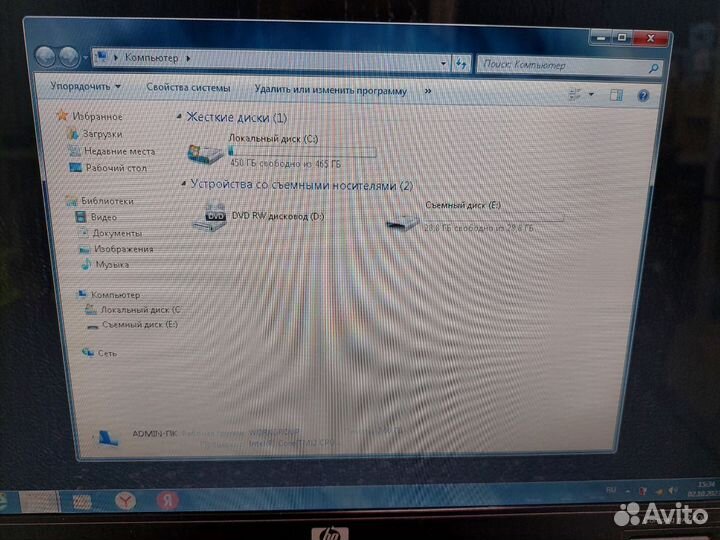Screen dimensions: 720x540
Task: Click the RU language indicator in tray
Action: coord(611,490)
